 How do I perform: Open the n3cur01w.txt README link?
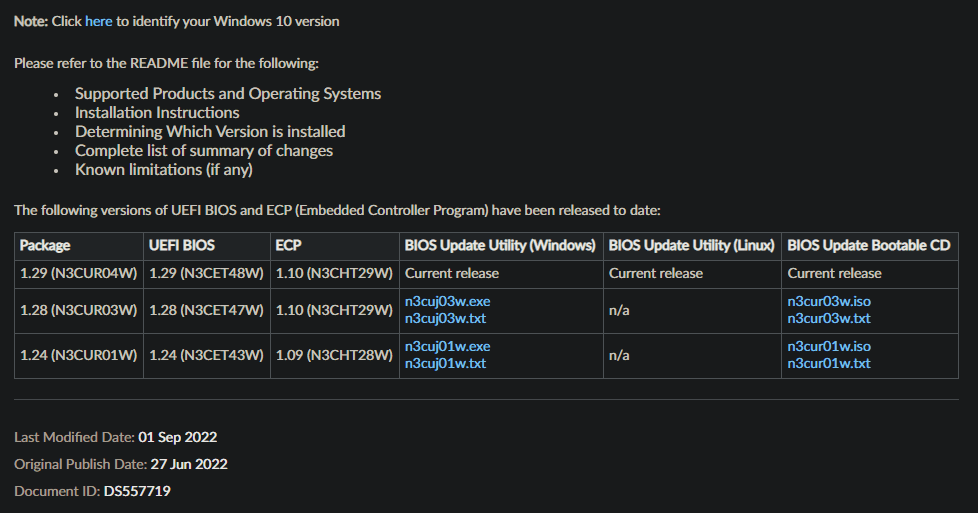pyautogui.click(x=829, y=363)
